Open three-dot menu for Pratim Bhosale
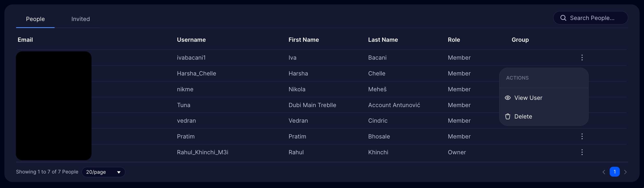This screenshot has height=188, width=644. point(582,136)
